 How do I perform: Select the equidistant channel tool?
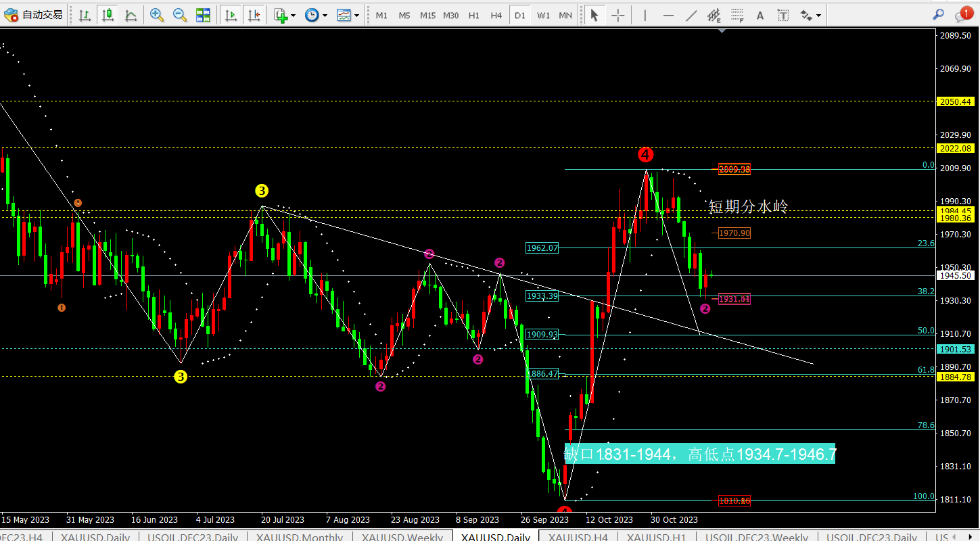point(714,15)
